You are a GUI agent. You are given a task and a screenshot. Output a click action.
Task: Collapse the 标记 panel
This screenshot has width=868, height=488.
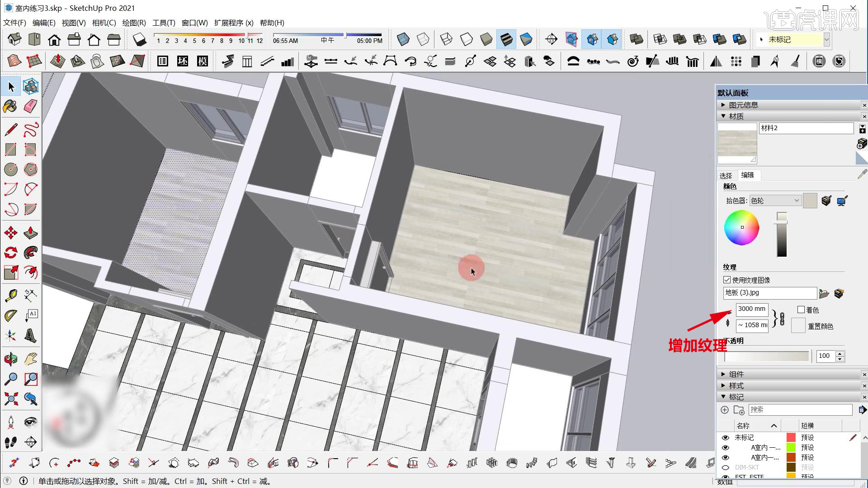click(723, 397)
